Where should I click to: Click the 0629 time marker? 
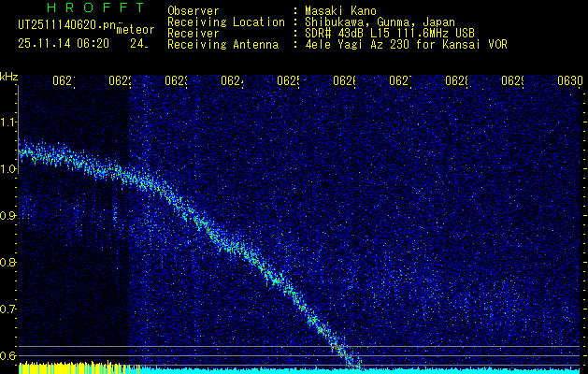click(512, 80)
